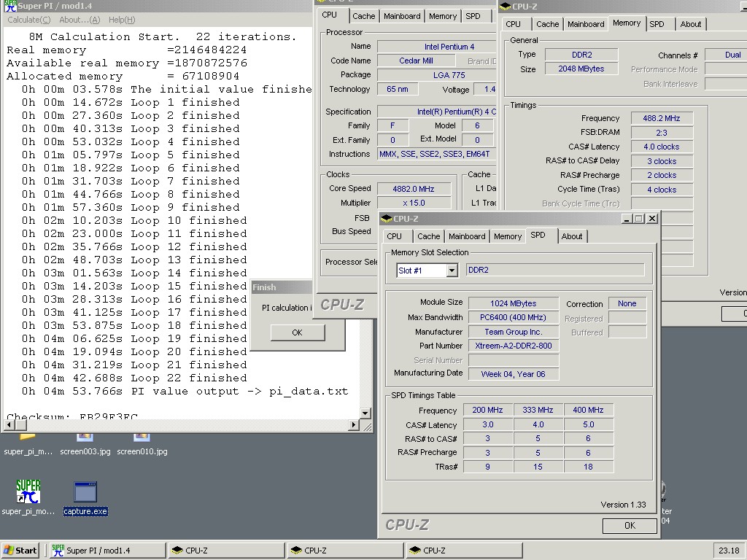Open the Calculate menu in Super PI
The image size is (747, 560).
pos(29,20)
